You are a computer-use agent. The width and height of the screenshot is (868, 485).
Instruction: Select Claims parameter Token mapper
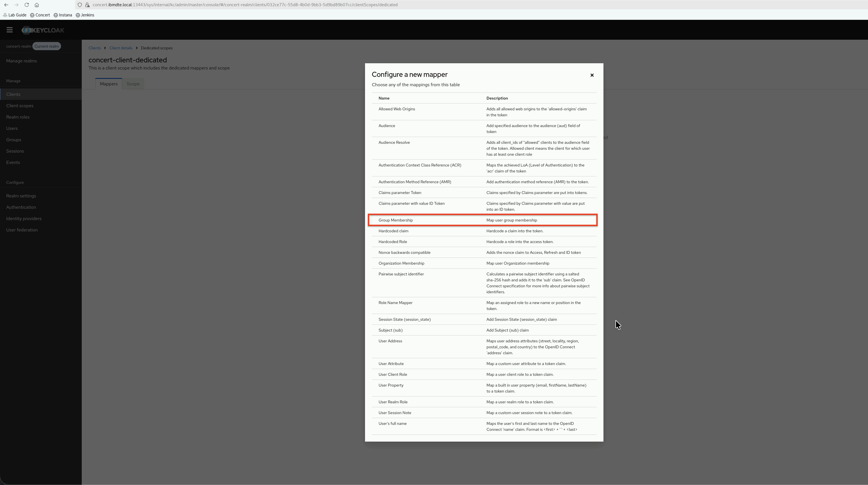[x=484, y=193]
